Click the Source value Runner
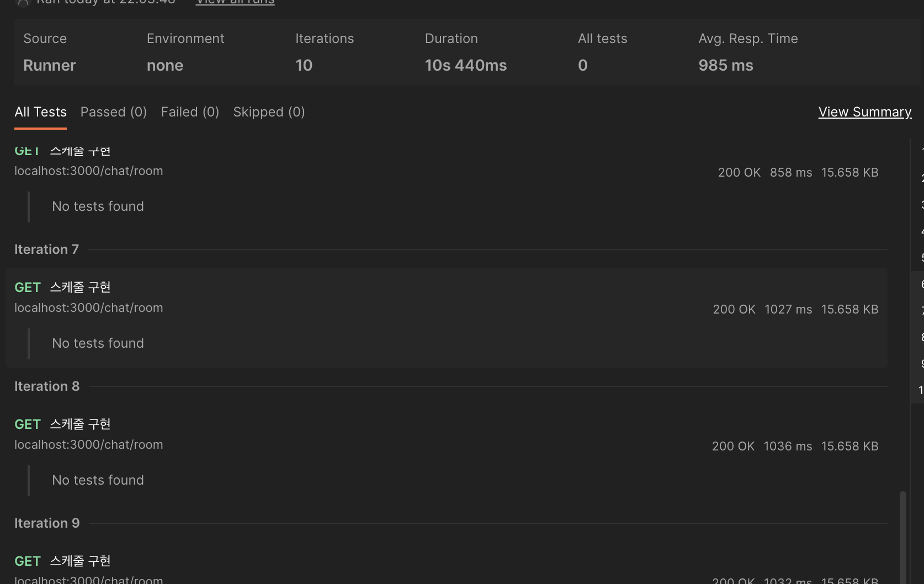924x584 pixels. 49,66
